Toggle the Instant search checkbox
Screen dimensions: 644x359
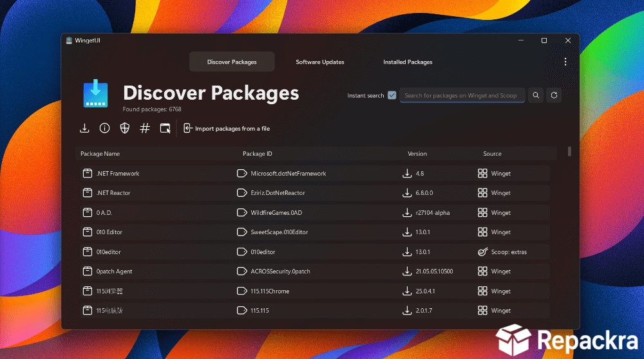coord(392,95)
